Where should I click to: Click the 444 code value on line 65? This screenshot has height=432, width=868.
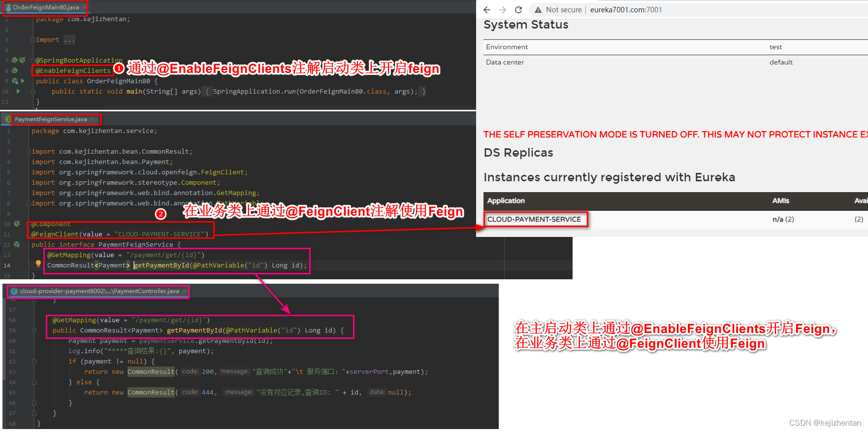coord(208,393)
